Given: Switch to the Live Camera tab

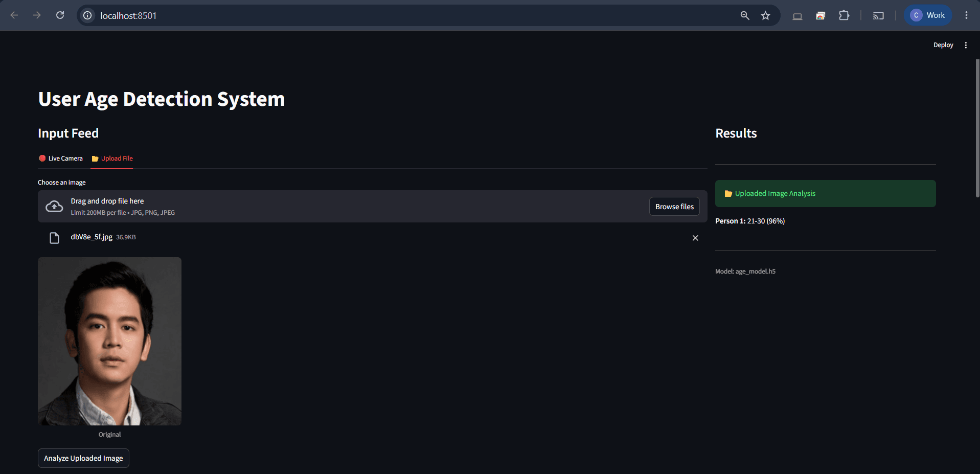Looking at the screenshot, I should click(61, 159).
